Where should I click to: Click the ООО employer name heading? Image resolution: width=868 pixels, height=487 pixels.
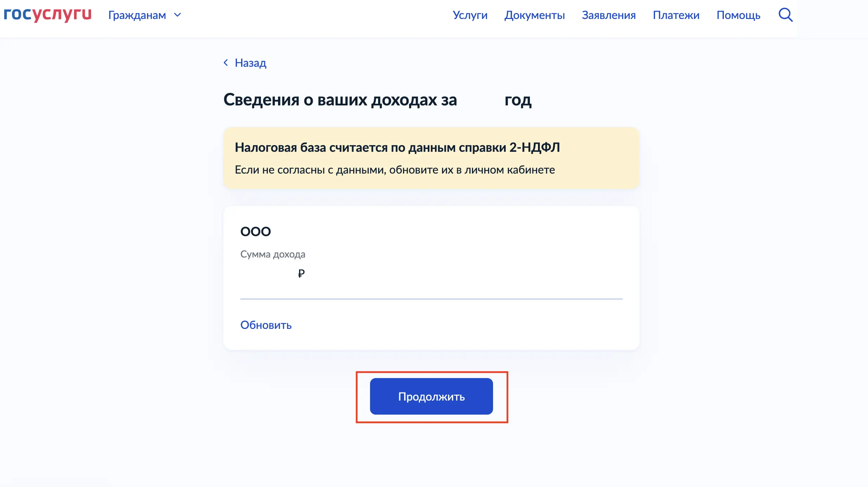[255, 232]
